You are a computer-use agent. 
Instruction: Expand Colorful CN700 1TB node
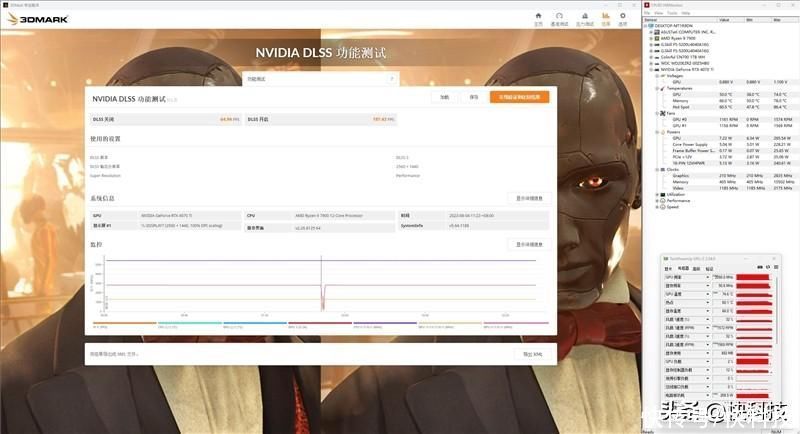coord(651,57)
